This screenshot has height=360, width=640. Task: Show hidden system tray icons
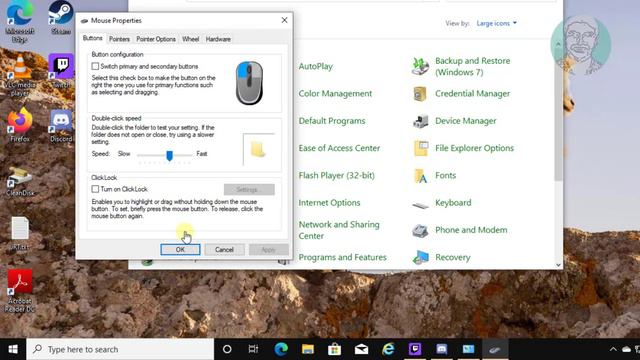coord(613,349)
